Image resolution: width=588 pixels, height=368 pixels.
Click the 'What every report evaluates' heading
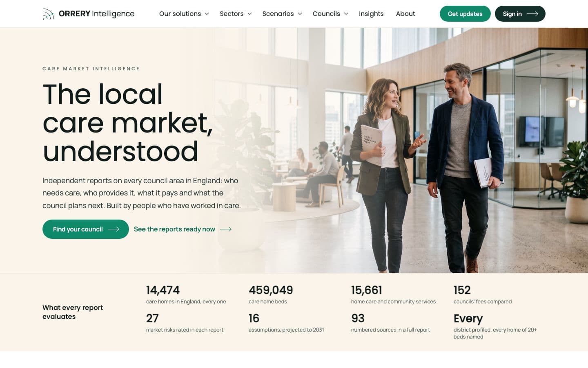tap(73, 312)
